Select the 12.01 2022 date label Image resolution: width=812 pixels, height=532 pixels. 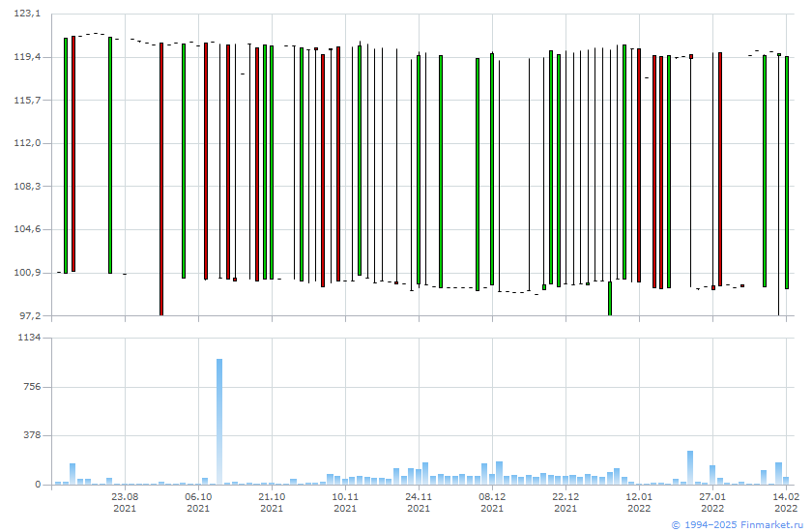639,502
